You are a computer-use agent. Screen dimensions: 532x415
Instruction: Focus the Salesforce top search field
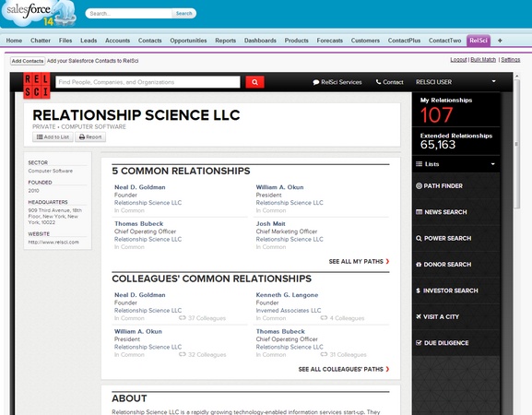point(129,14)
